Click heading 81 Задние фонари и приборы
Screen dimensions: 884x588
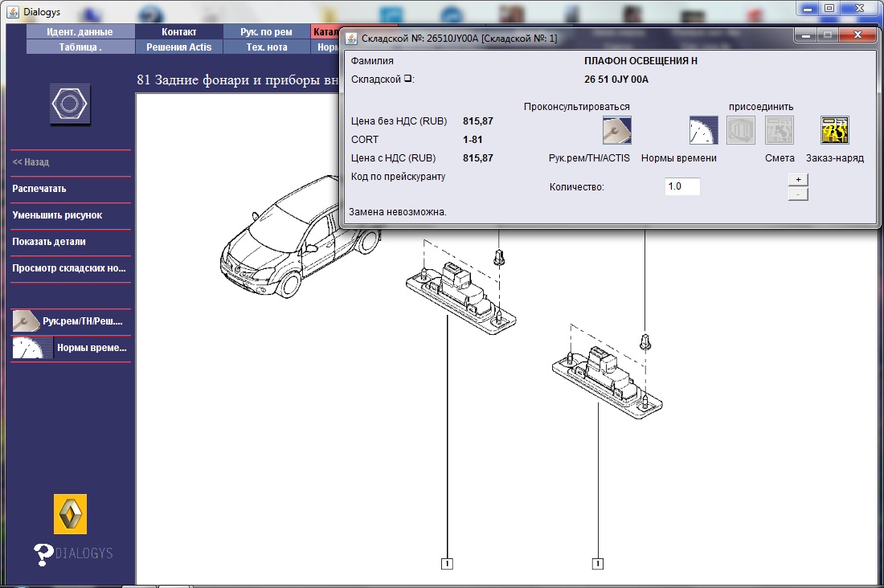(x=237, y=80)
